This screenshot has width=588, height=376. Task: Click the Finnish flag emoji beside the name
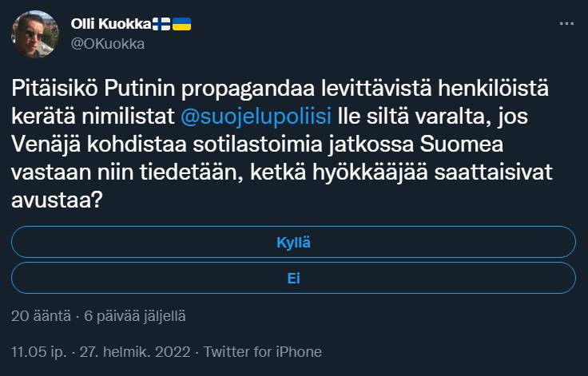tap(163, 25)
